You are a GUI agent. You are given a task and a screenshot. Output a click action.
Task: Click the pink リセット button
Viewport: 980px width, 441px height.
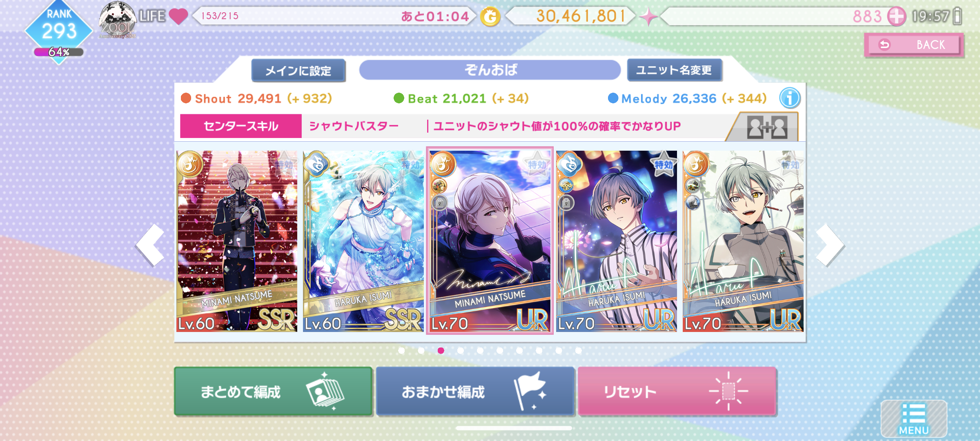[x=677, y=391]
